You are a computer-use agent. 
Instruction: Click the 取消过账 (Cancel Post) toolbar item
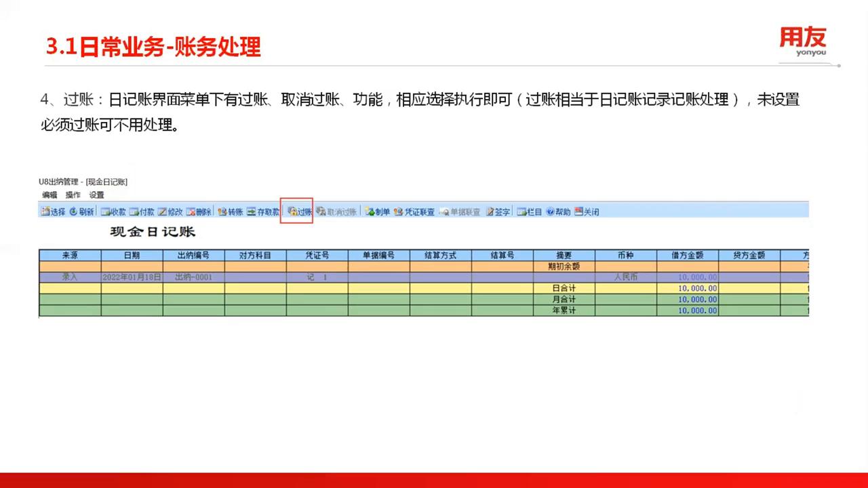(336, 211)
